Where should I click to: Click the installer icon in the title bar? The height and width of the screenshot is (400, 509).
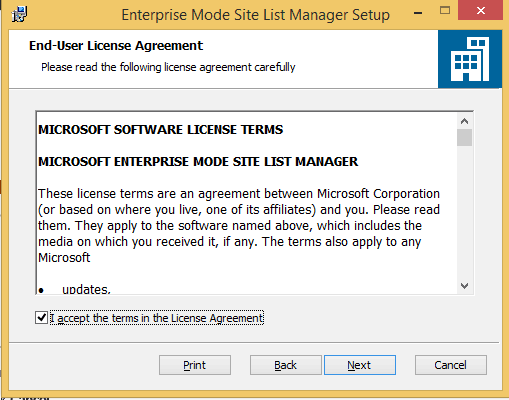pyautogui.click(x=19, y=14)
